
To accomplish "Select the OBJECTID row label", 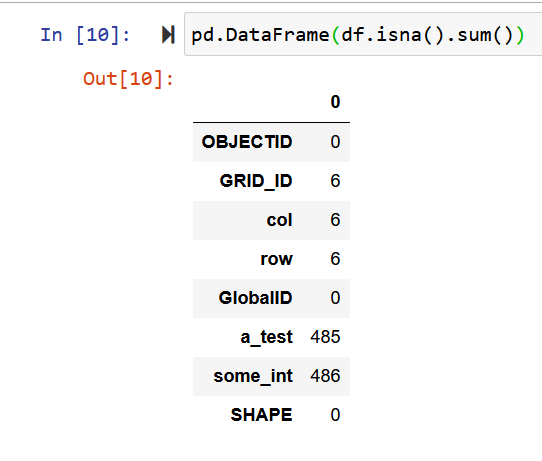I will point(247,142).
